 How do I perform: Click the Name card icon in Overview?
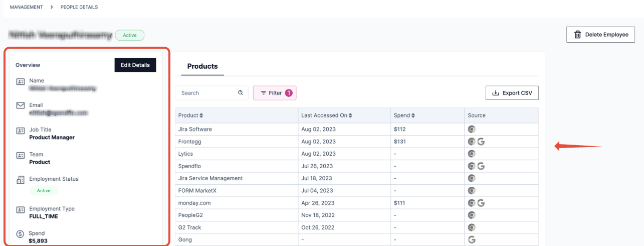pyautogui.click(x=21, y=81)
